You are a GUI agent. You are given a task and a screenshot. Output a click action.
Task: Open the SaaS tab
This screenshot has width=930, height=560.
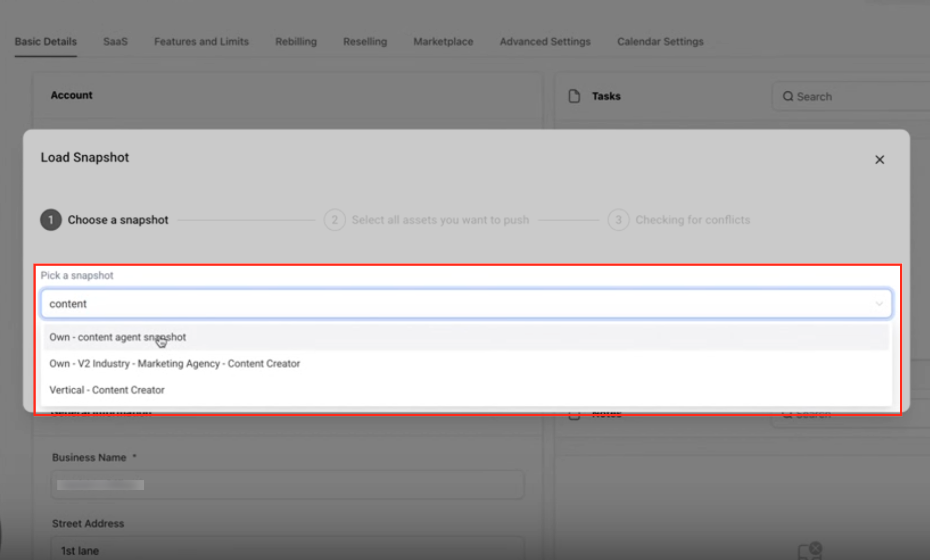[x=115, y=42]
